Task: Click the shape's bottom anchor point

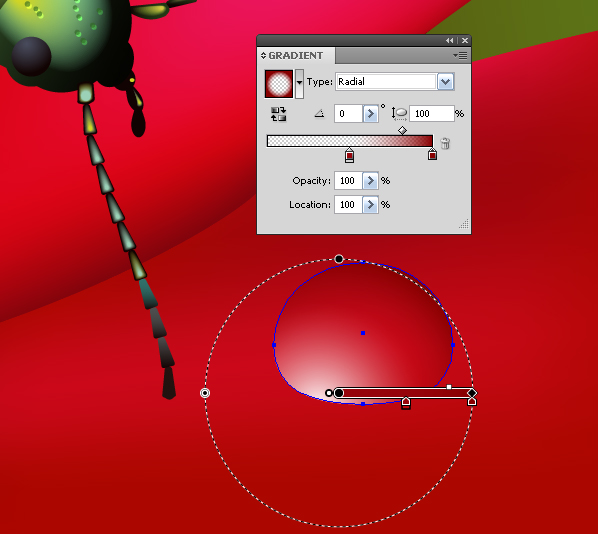Action: (x=363, y=404)
